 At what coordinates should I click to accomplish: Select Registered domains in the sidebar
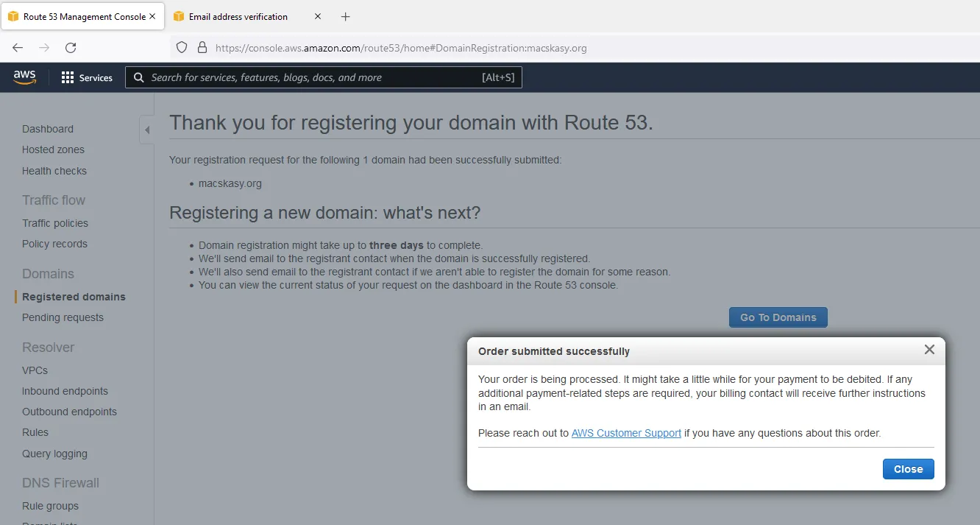pos(74,297)
